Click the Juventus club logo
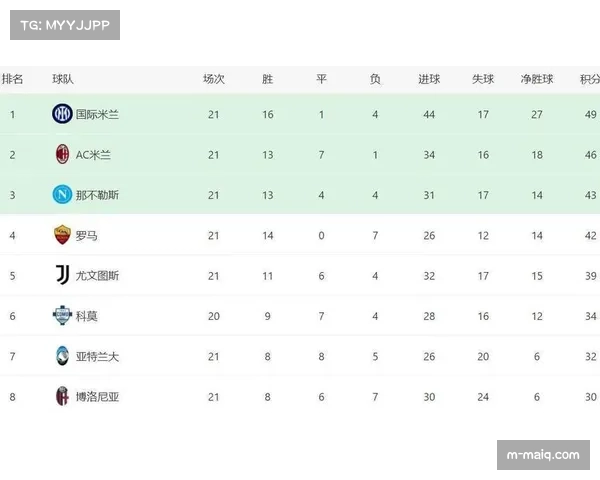 coord(62,275)
